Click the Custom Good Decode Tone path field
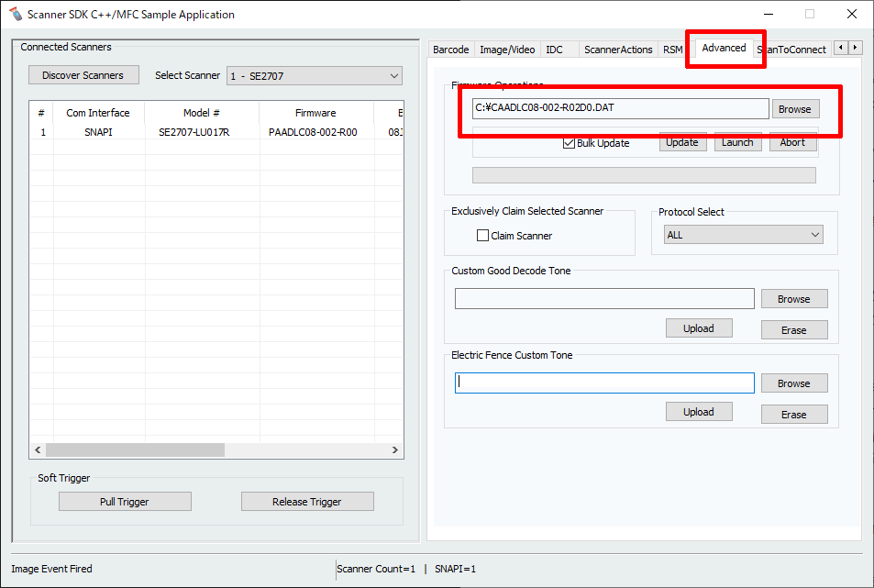Image resolution: width=874 pixels, height=588 pixels. 604,299
